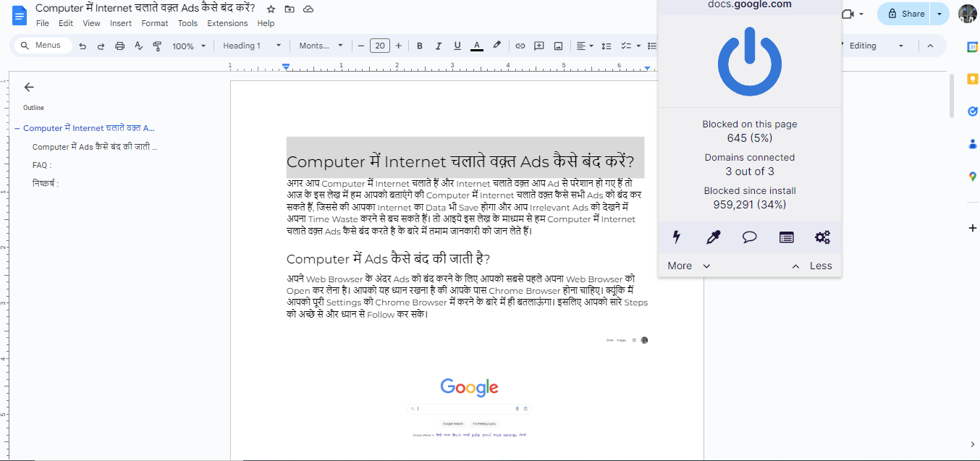Image resolution: width=980 pixels, height=461 pixels.
Task: Jump to FAQ outline heading
Action: point(42,165)
